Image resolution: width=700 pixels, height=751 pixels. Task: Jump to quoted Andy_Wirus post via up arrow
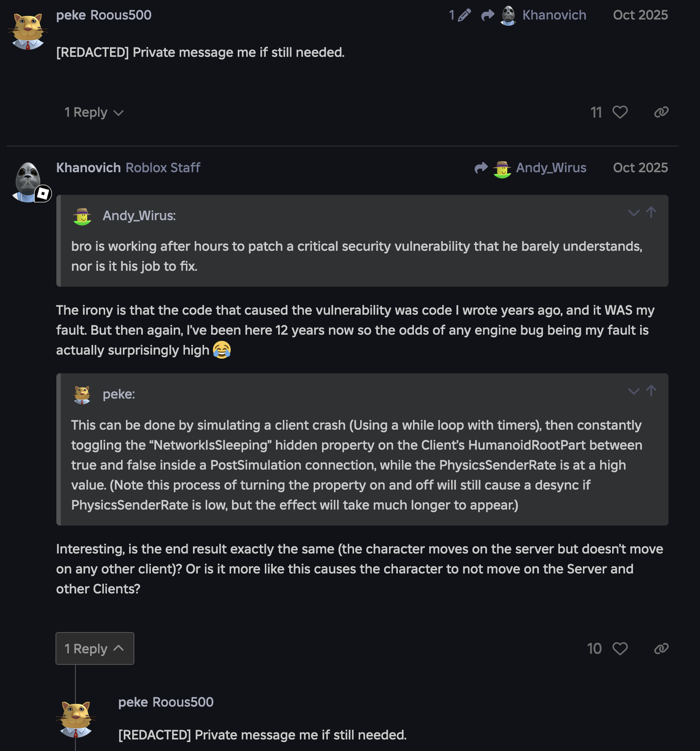tap(651, 213)
